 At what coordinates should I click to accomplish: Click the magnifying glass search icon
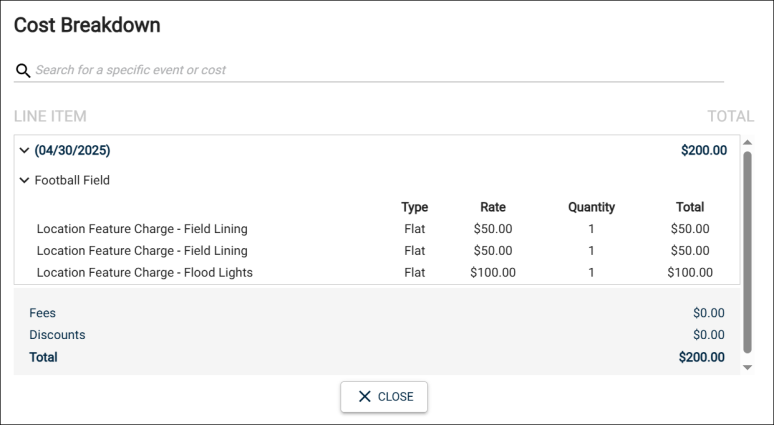22,71
